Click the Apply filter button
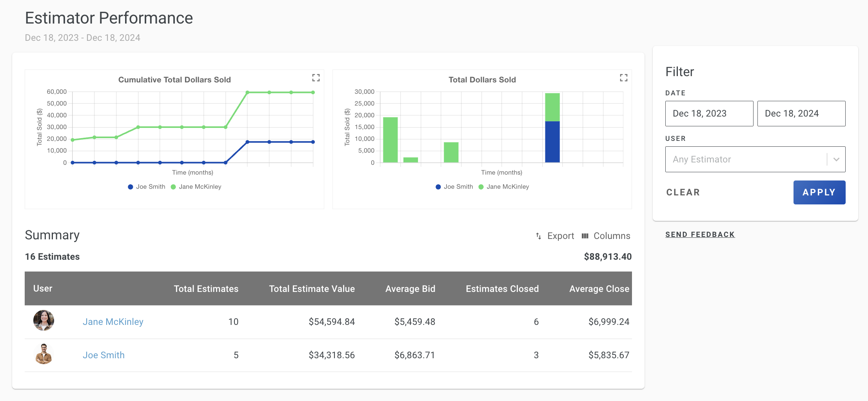 click(819, 192)
